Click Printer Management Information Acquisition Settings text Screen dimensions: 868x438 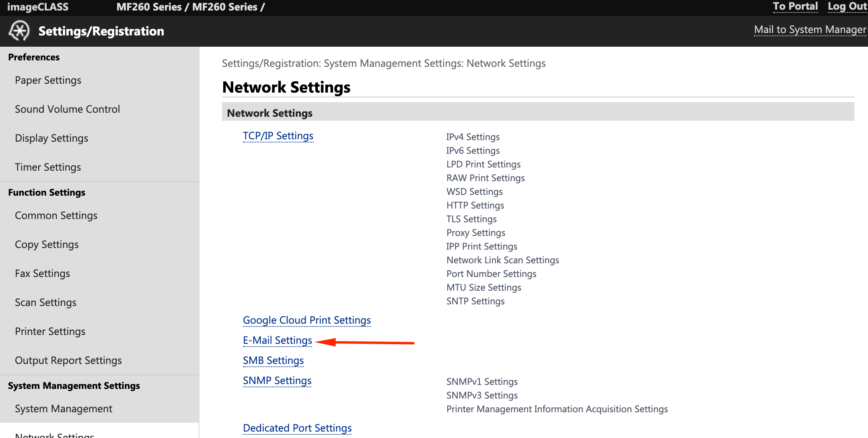(x=557, y=409)
